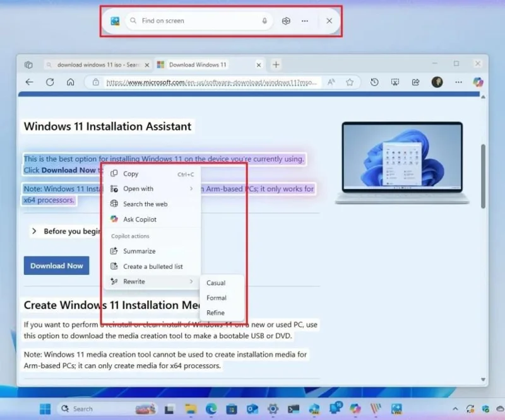505x420 pixels.
Task: Click Windows Security icon in system tray
Action: 485,409
